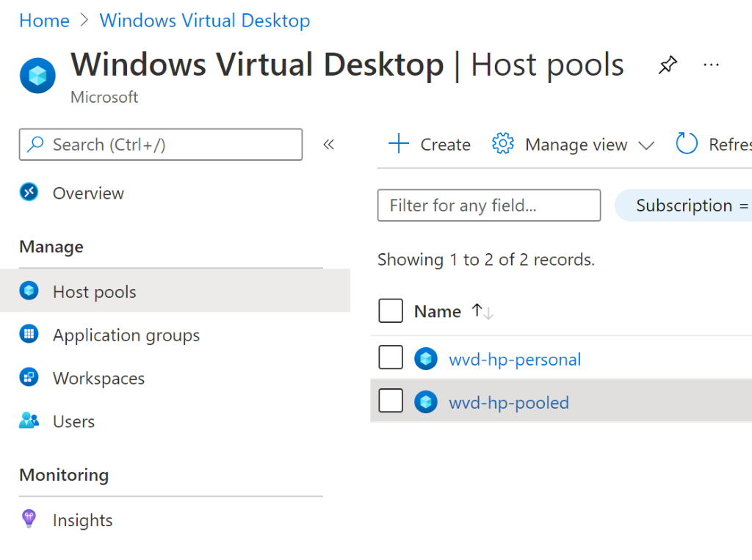Click the Monitoring section heading
The width and height of the screenshot is (752, 560).
point(64,475)
